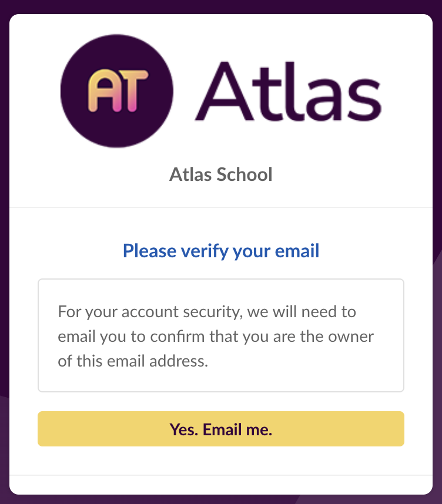
Task: Select the Atlas School organization name
Action: [x=220, y=174]
